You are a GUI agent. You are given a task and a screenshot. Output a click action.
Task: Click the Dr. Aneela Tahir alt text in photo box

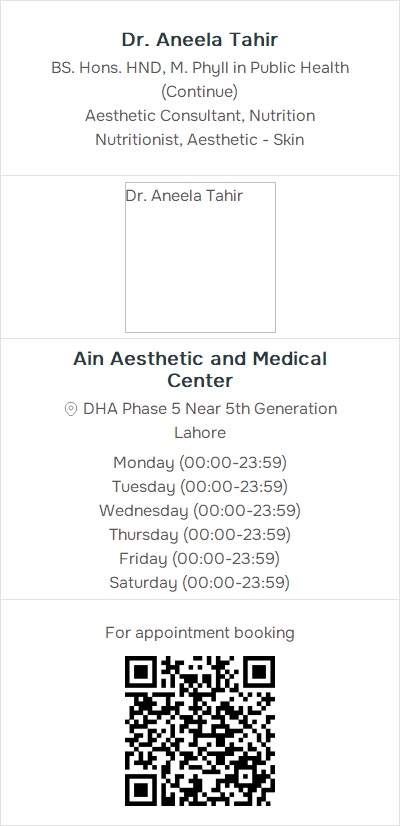pyautogui.click(x=184, y=196)
